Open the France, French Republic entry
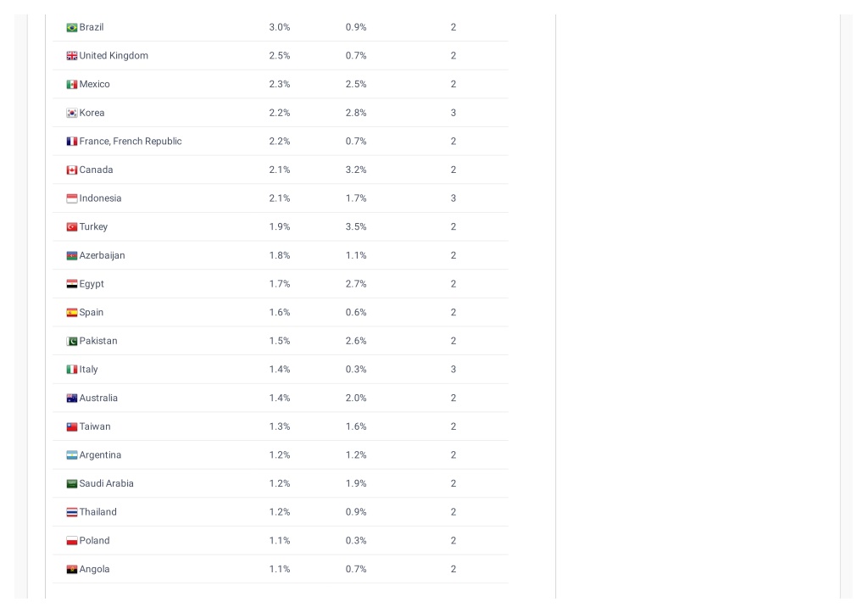 [130, 142]
